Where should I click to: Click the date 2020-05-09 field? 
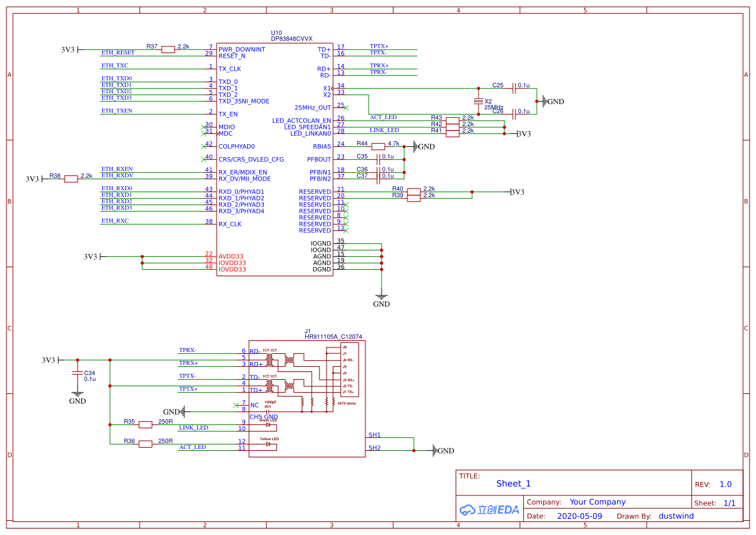click(580, 516)
